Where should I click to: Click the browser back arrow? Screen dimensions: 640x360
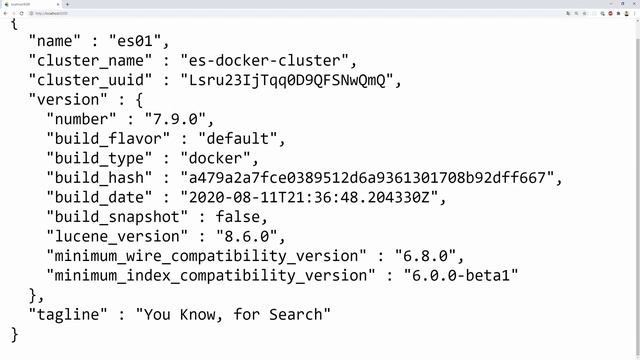5,13
